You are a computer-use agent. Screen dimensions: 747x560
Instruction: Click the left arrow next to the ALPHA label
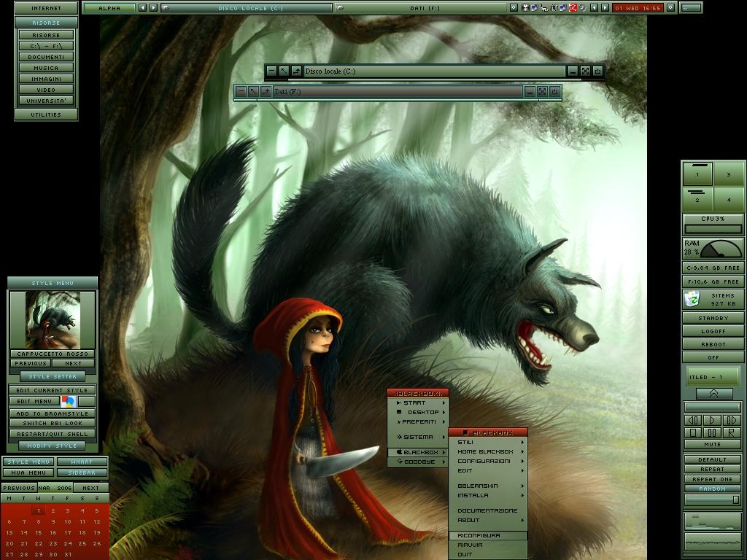coord(142,7)
